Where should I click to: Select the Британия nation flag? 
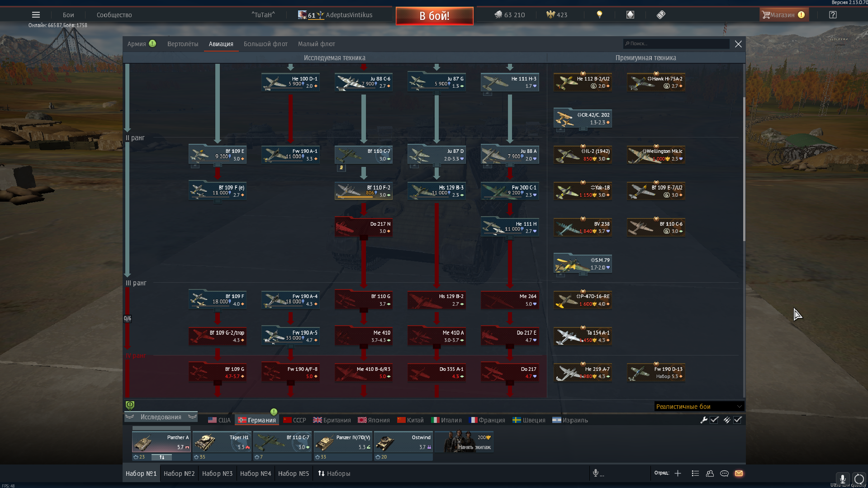click(332, 420)
